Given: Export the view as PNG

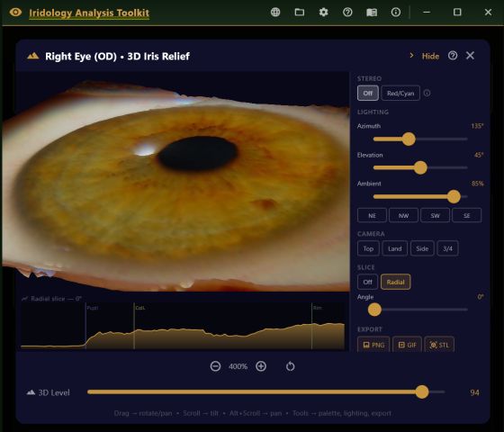Looking at the screenshot, I should click(x=373, y=345).
